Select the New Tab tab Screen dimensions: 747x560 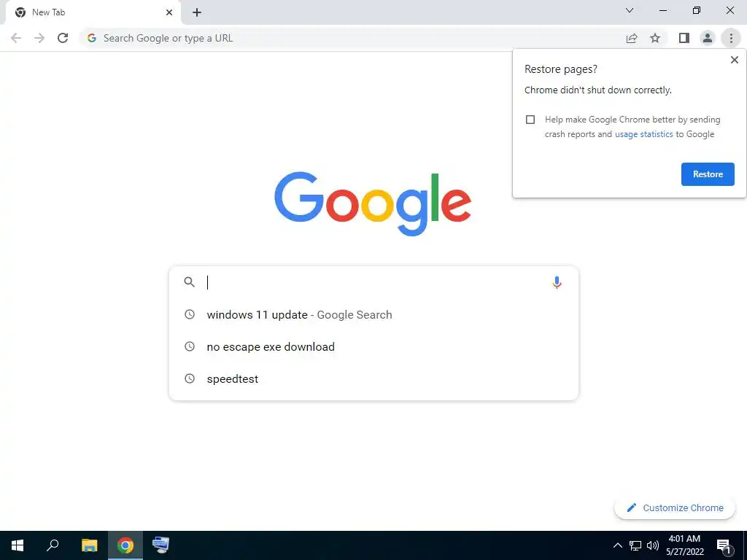93,12
